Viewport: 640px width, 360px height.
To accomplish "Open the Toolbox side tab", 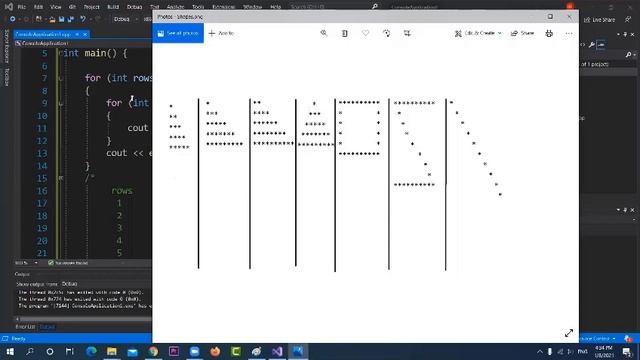I will [7, 77].
